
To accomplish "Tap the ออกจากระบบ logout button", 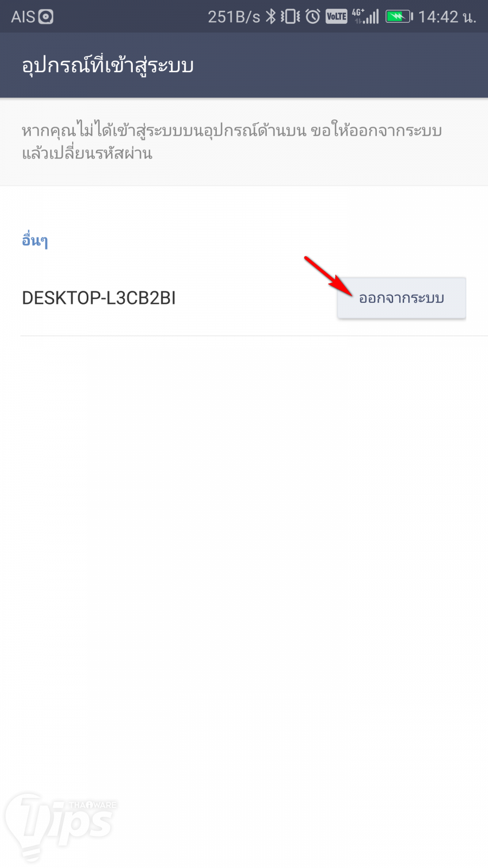I will click(x=401, y=298).
